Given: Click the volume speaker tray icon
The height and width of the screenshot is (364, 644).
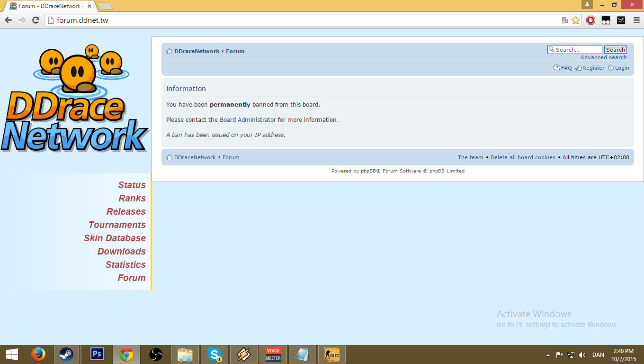Looking at the screenshot, I should tap(582, 355).
